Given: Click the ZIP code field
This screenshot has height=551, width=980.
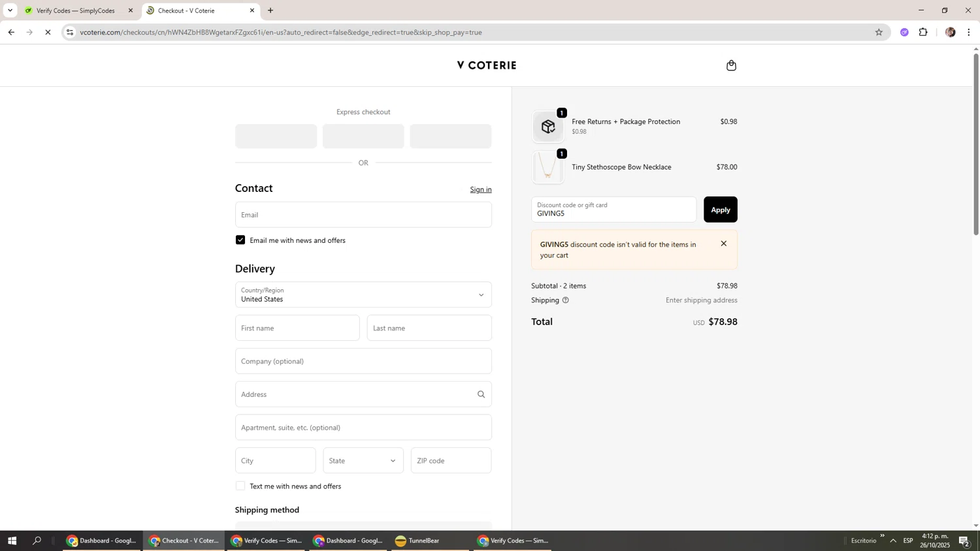Looking at the screenshot, I should (x=451, y=461).
